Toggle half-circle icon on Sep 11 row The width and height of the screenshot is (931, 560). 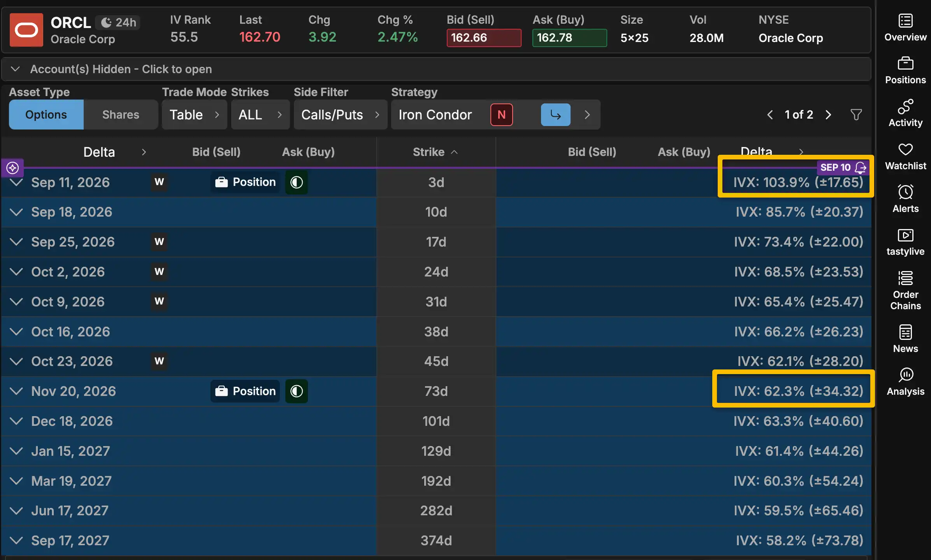(297, 182)
